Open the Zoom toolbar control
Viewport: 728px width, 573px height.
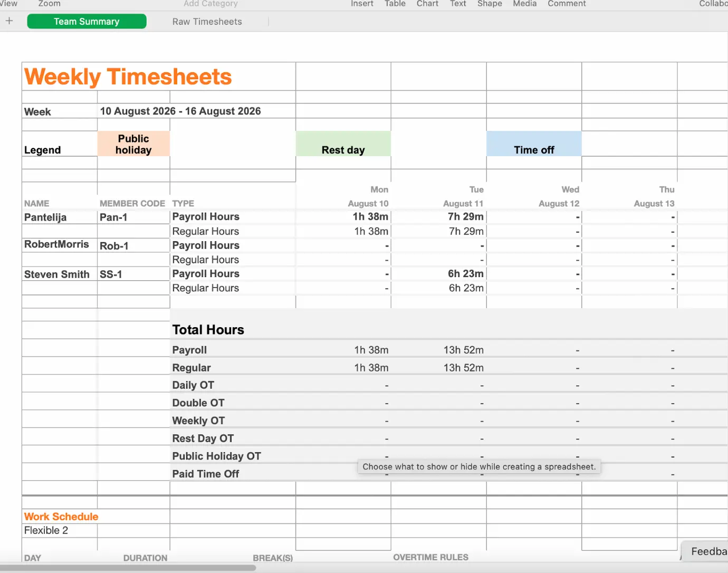[x=49, y=4]
